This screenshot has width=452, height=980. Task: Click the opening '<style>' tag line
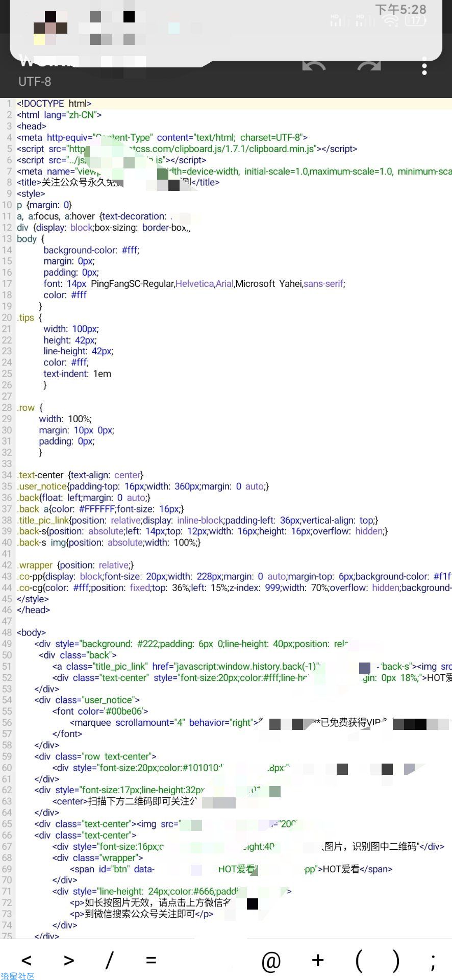(x=31, y=193)
